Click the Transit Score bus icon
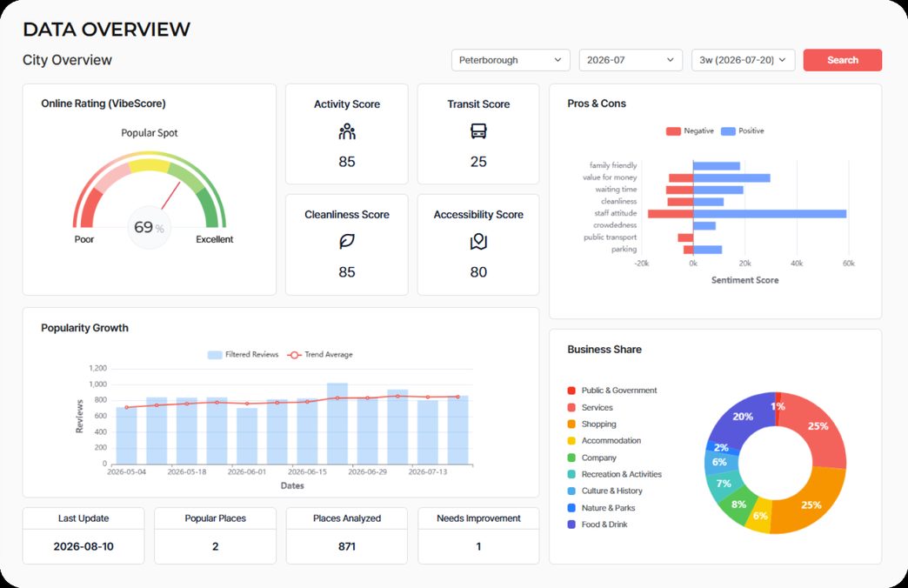This screenshot has width=908, height=588. 478,131
